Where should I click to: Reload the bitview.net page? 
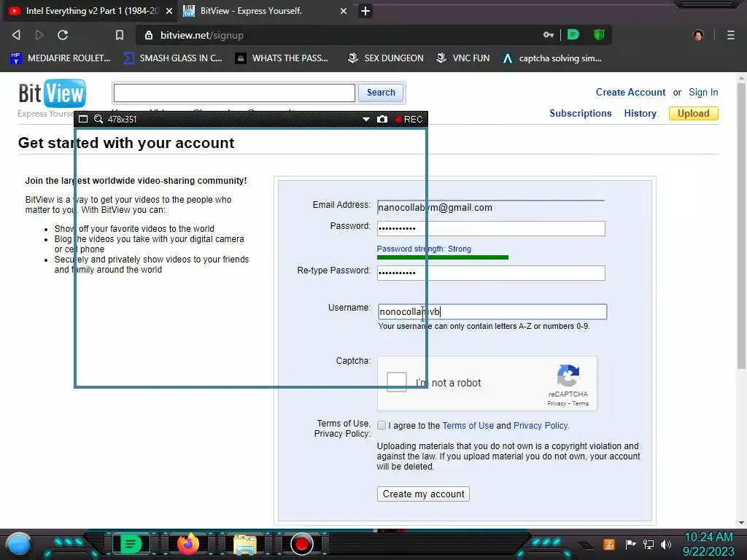[x=63, y=35]
